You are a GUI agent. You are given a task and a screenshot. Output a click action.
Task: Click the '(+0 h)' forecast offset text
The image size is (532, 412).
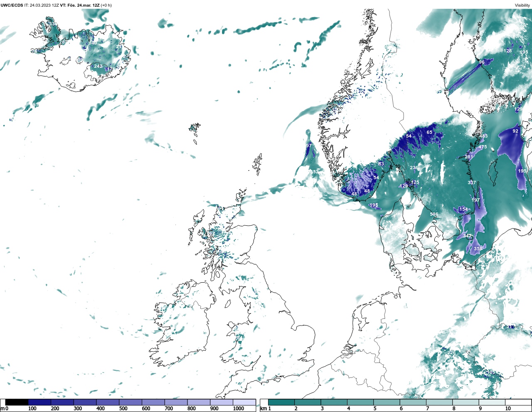106,5
